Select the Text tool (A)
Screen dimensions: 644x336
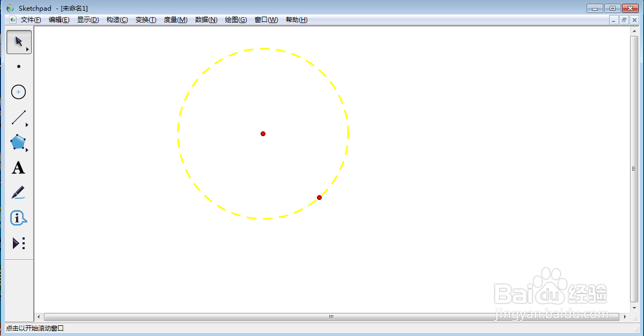pyautogui.click(x=19, y=168)
